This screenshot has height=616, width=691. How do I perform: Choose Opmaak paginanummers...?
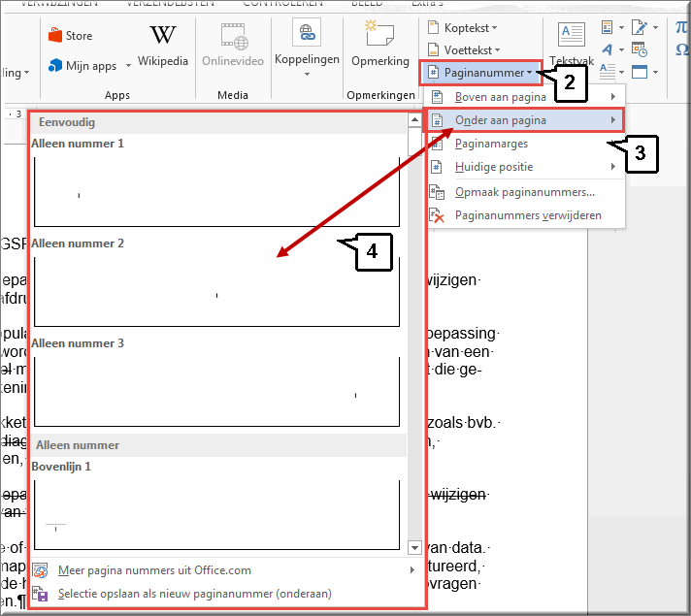pyautogui.click(x=524, y=192)
